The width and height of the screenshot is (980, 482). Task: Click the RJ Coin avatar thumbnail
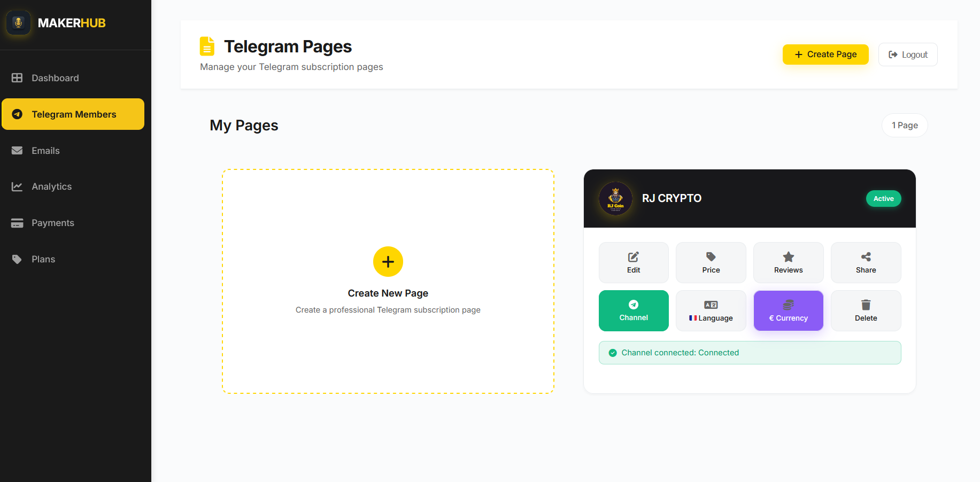pyautogui.click(x=615, y=198)
